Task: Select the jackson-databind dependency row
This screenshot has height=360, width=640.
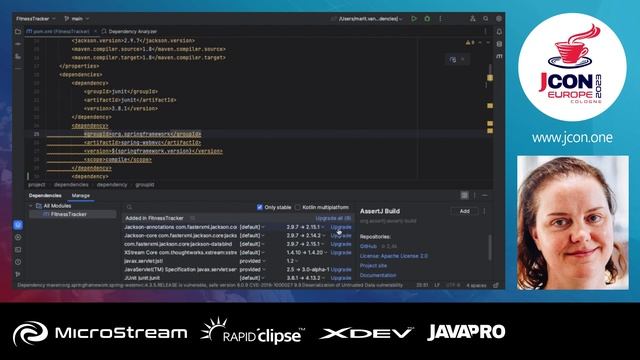Action: point(238,244)
